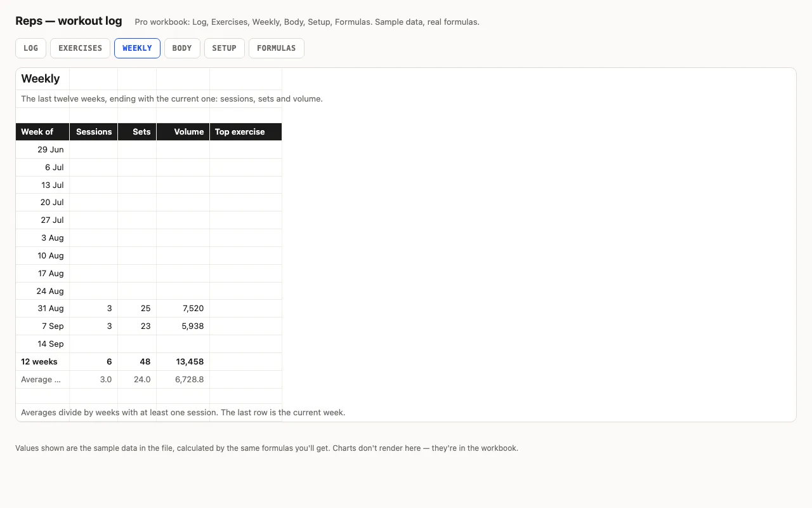Open the BODY tab
The width and height of the screenshot is (812, 508).
(x=182, y=48)
